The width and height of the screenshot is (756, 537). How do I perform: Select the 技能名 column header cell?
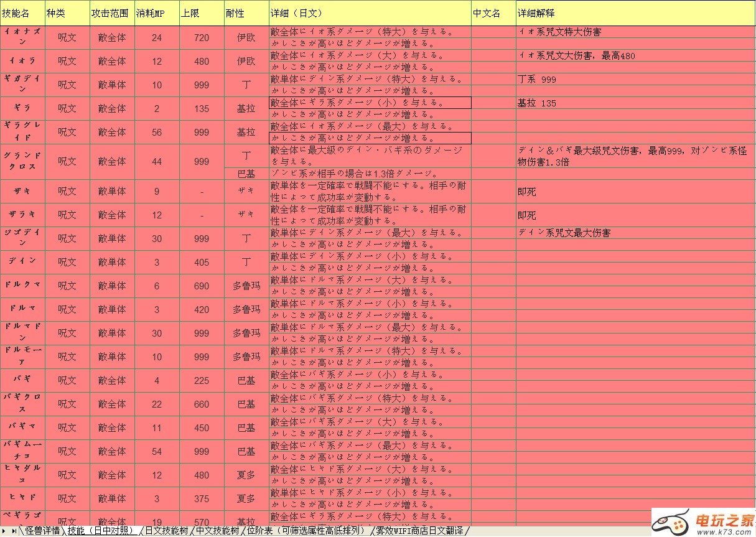tap(22, 13)
